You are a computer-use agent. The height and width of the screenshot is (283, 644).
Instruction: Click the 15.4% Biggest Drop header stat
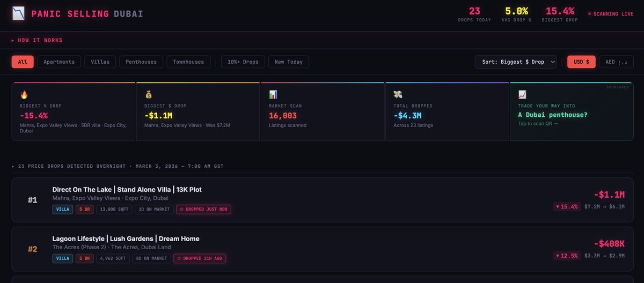(x=560, y=14)
